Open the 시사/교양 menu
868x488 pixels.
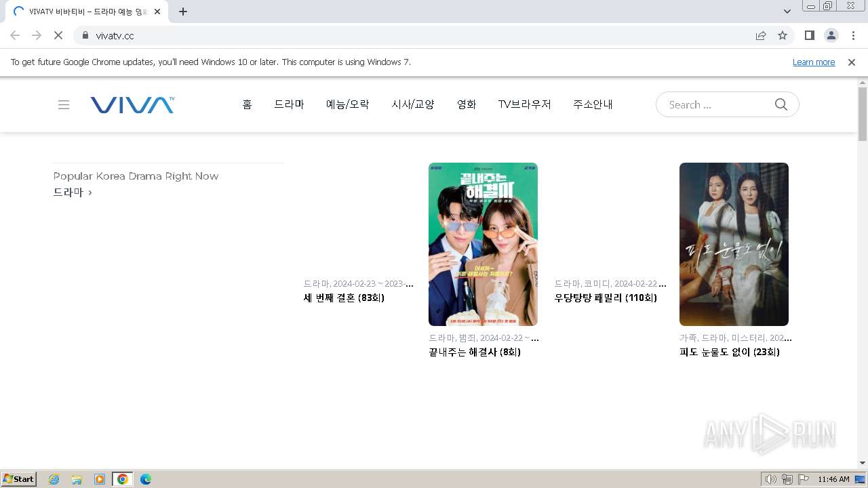tap(413, 104)
